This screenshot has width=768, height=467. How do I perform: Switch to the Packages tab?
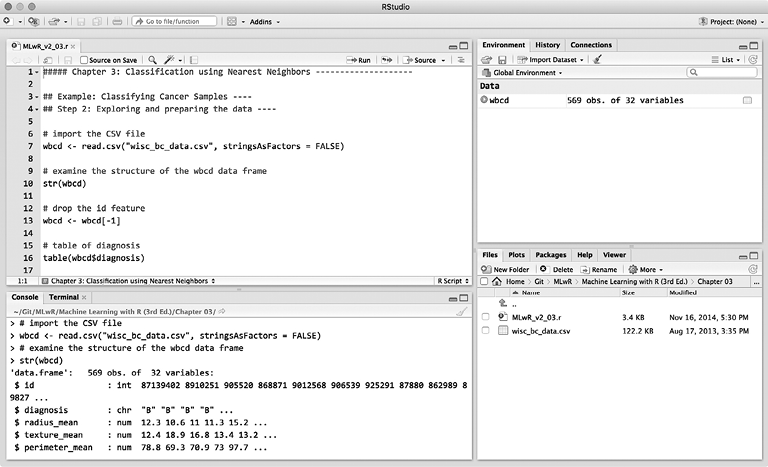click(x=550, y=255)
